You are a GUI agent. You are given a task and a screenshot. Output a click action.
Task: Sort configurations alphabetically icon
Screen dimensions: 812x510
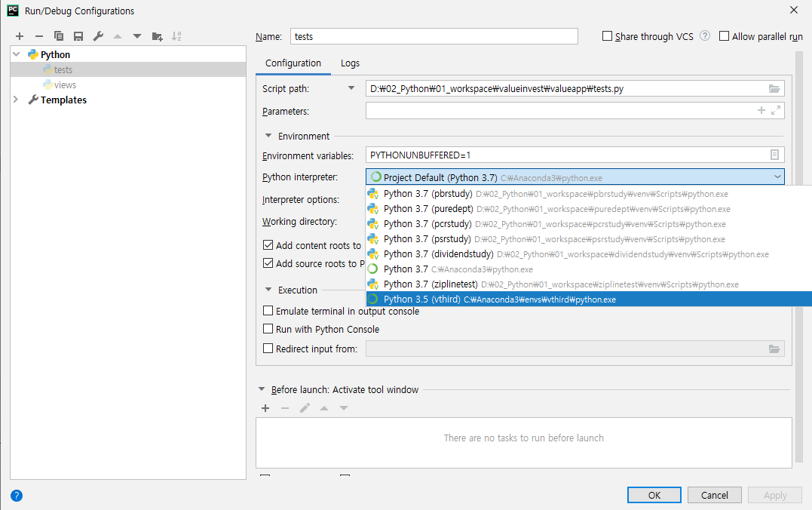(x=176, y=36)
